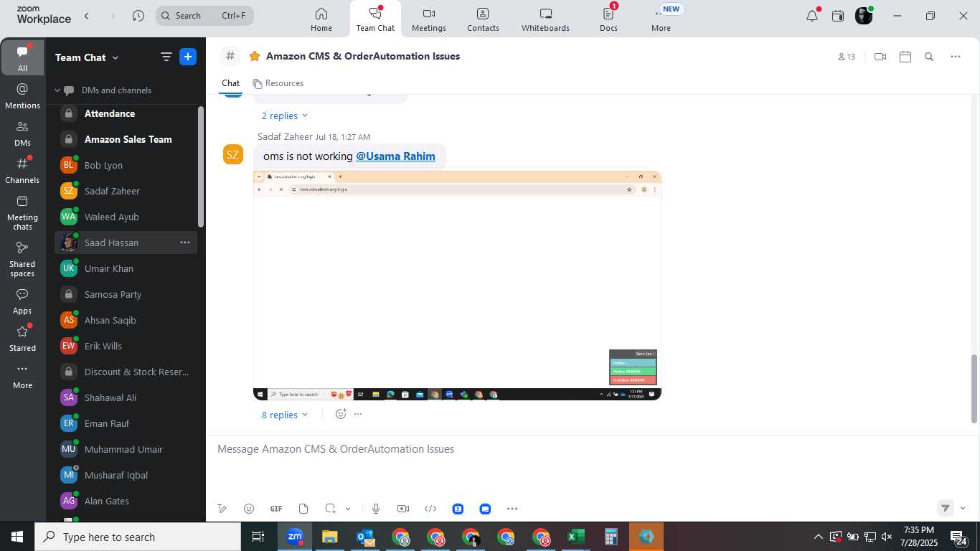Switch to the Meetings tab
The image size is (980, 551).
point(429,19)
